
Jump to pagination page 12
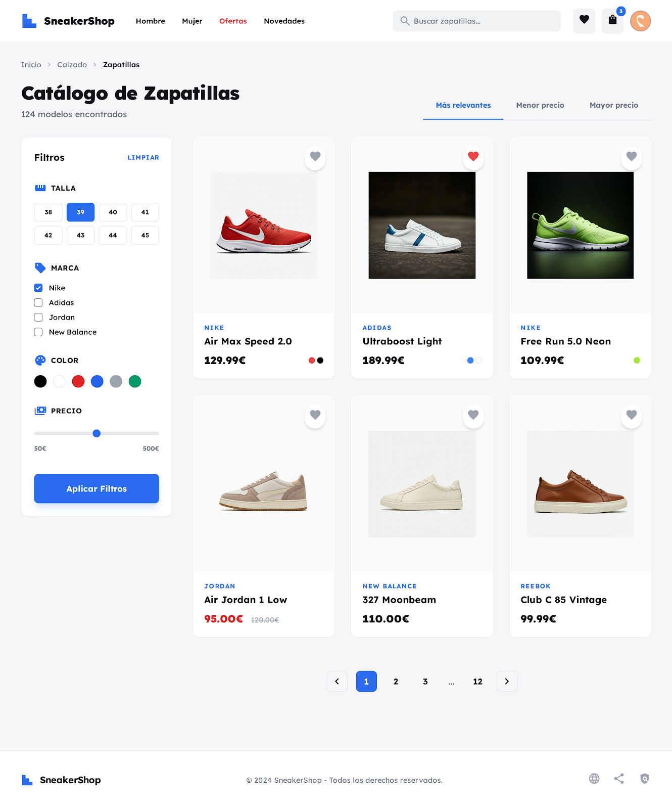click(x=478, y=682)
